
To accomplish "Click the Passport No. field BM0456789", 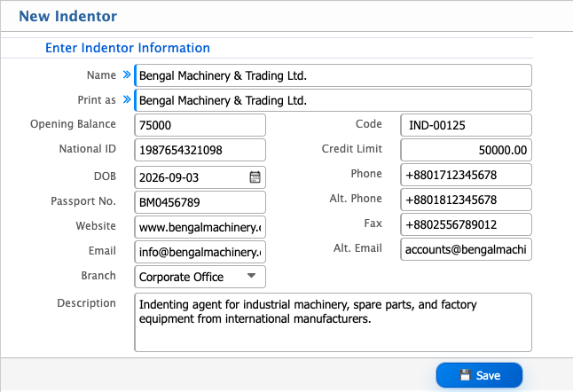I will (200, 202).
